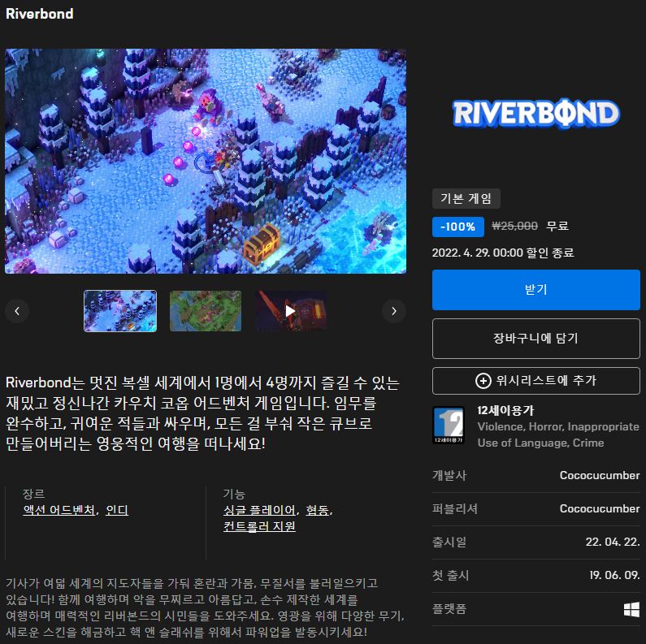
Task: Click the 기본 게임 label tag
Action: (466, 198)
